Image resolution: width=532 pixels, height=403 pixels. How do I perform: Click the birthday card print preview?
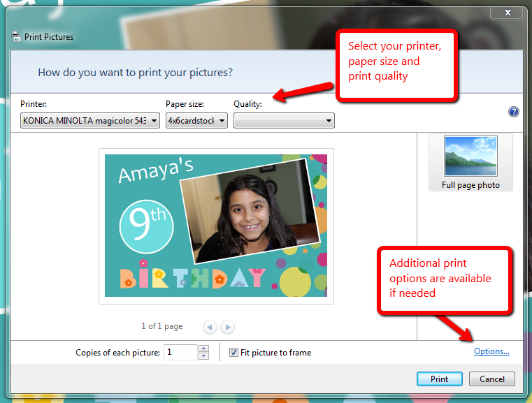pyautogui.click(x=216, y=226)
